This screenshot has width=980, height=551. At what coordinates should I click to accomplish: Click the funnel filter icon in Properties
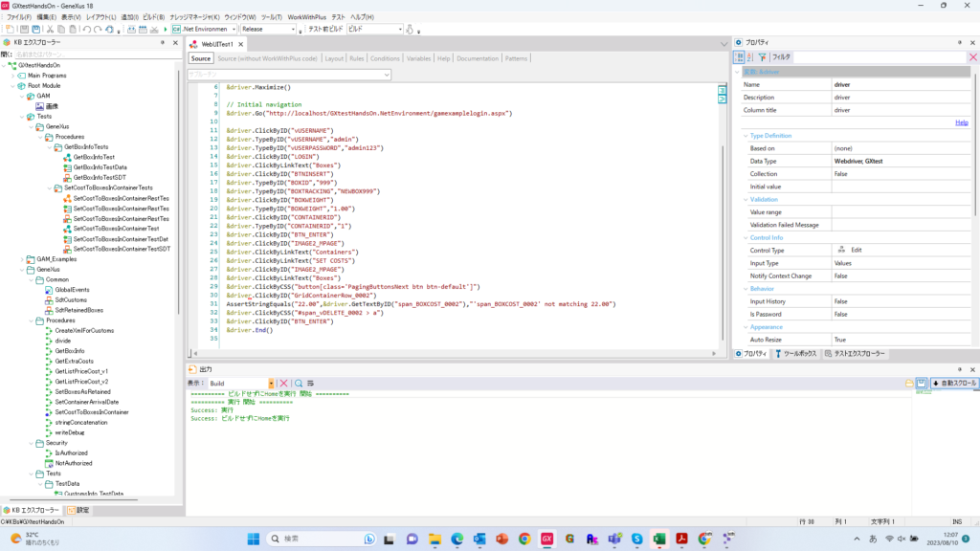tap(763, 56)
